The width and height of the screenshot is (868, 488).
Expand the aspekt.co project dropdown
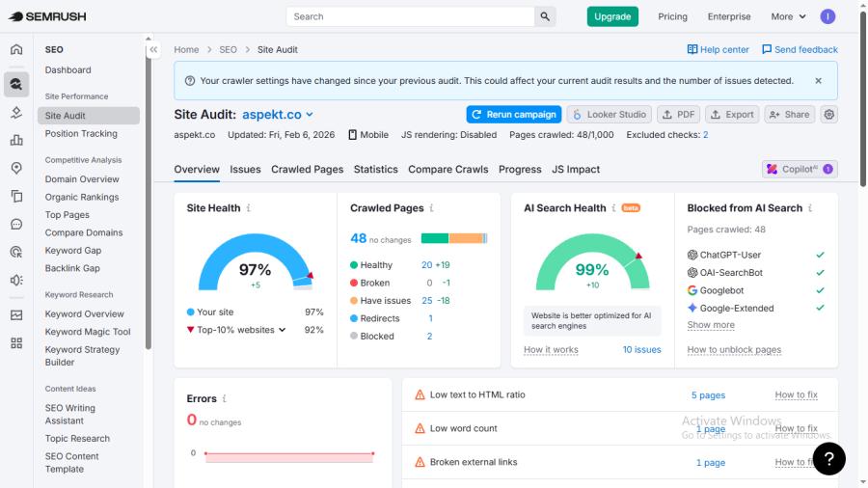coord(278,115)
